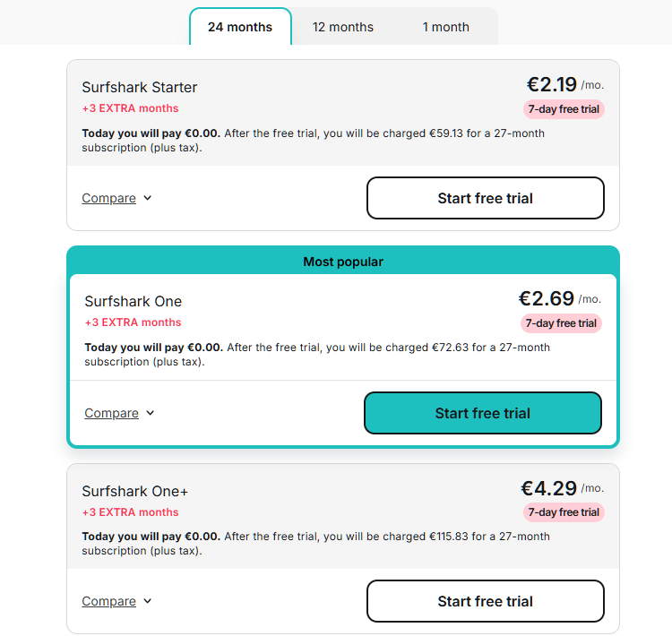Switch to the 24 months tab
This screenshot has height=636, width=672.
(240, 27)
